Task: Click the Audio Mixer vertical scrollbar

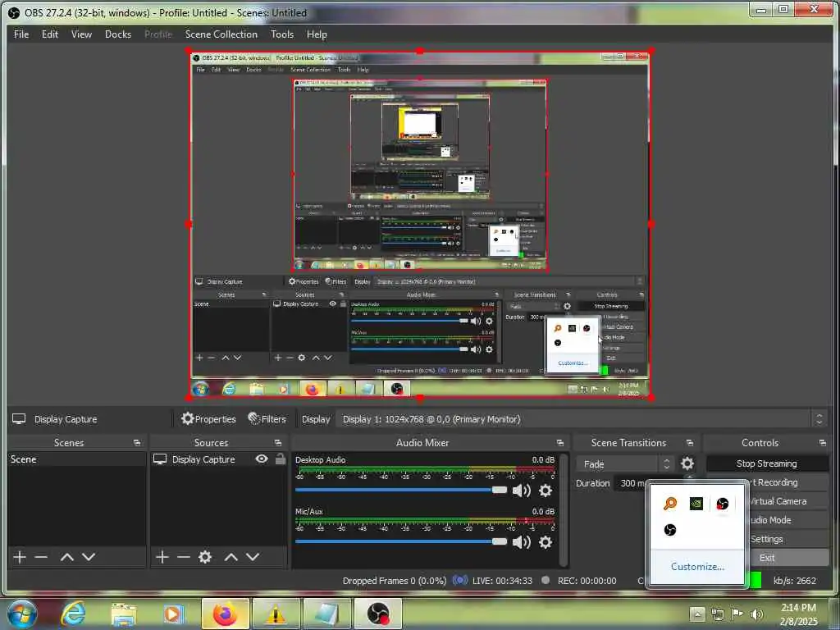Action: click(563, 509)
